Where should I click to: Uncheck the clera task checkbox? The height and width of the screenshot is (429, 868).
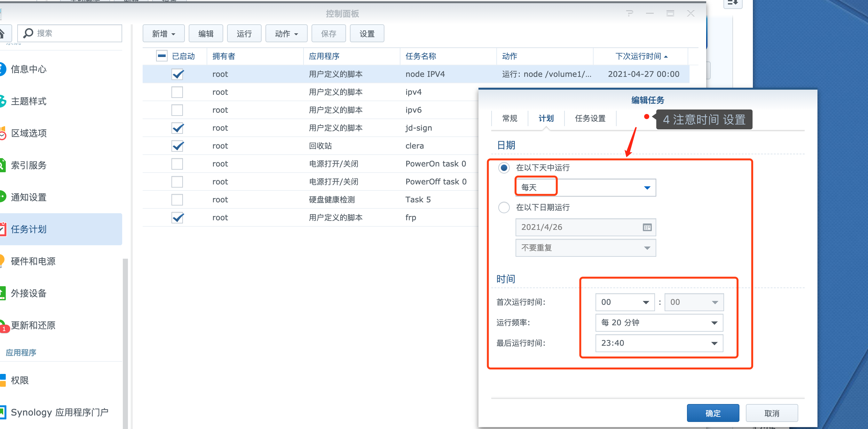[x=177, y=146]
